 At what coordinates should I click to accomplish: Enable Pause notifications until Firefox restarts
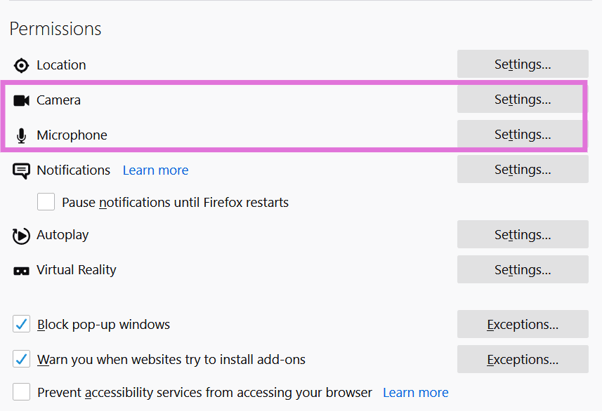point(46,202)
